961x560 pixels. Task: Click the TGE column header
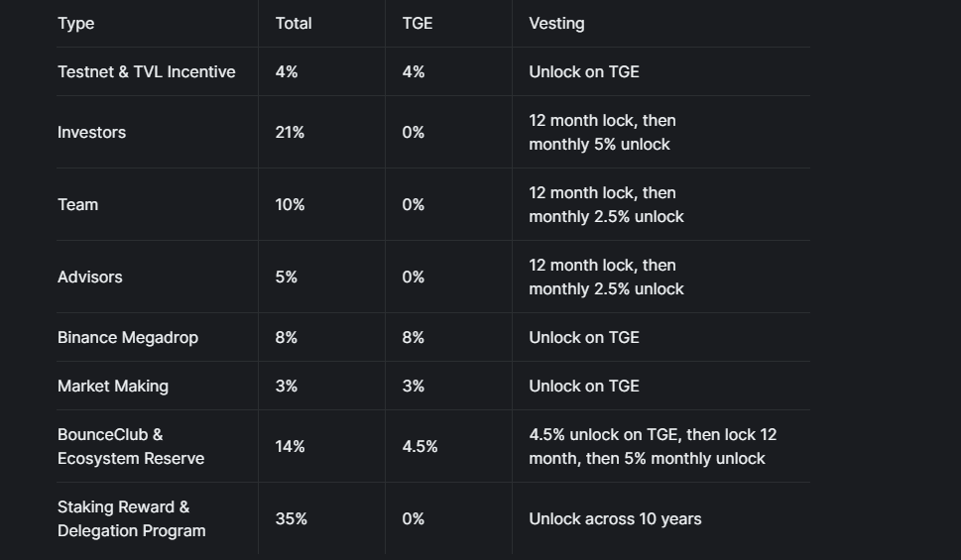[x=418, y=23]
